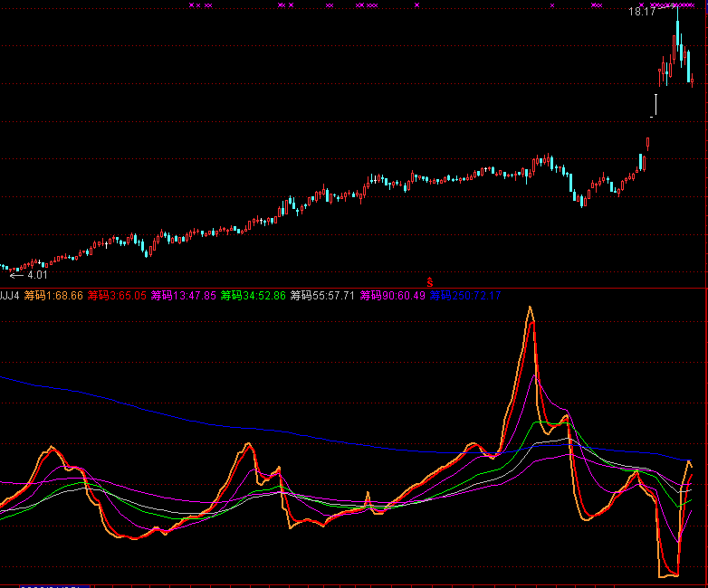Click the 18.17 high price label

642,12
